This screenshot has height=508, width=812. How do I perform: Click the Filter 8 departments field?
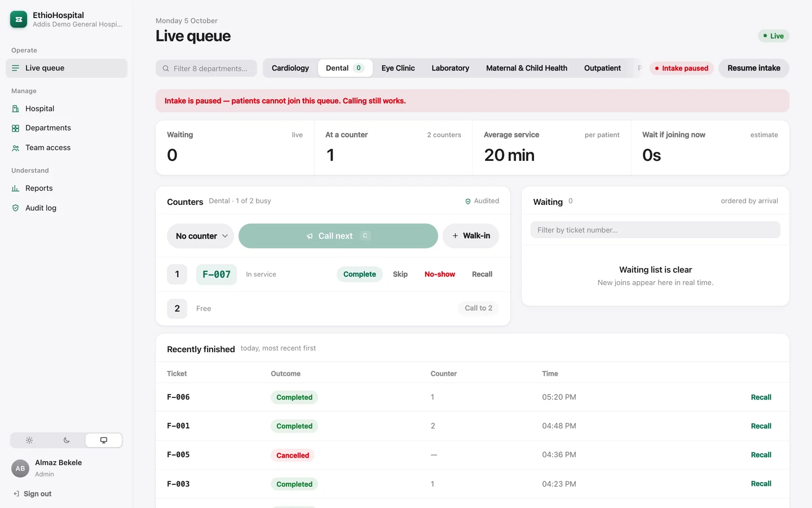[206, 68]
